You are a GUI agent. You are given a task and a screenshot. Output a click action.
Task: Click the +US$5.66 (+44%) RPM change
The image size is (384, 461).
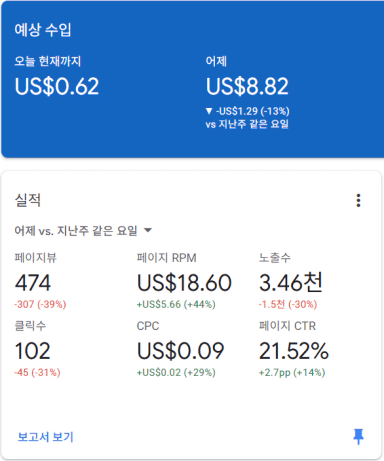click(176, 304)
